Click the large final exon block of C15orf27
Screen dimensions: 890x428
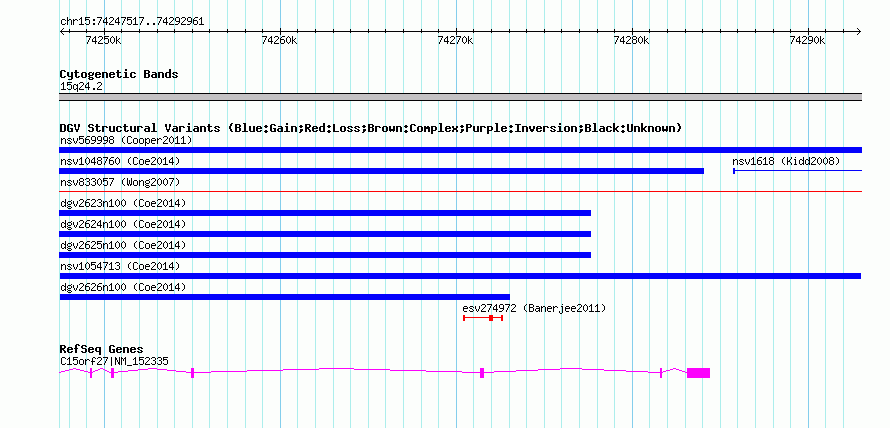698,373
